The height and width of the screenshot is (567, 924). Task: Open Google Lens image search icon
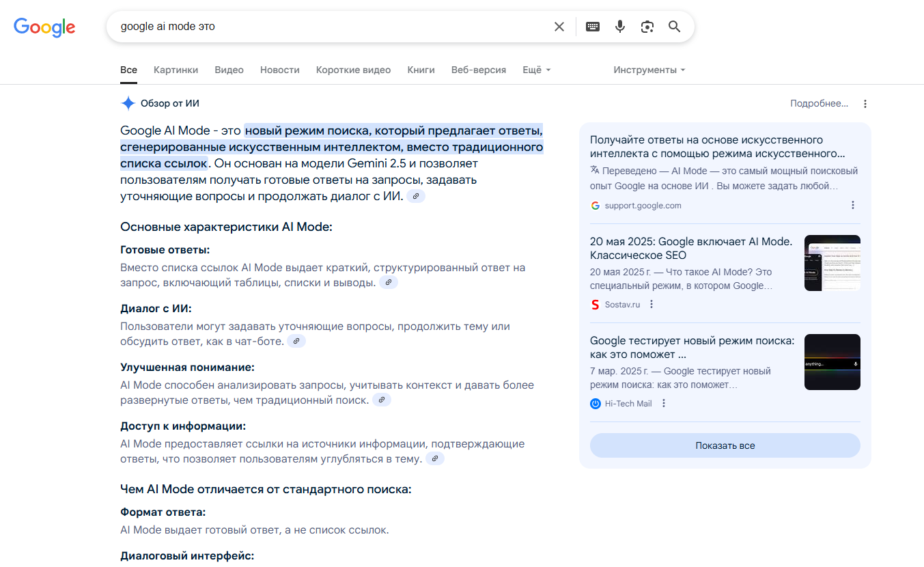coord(647,27)
